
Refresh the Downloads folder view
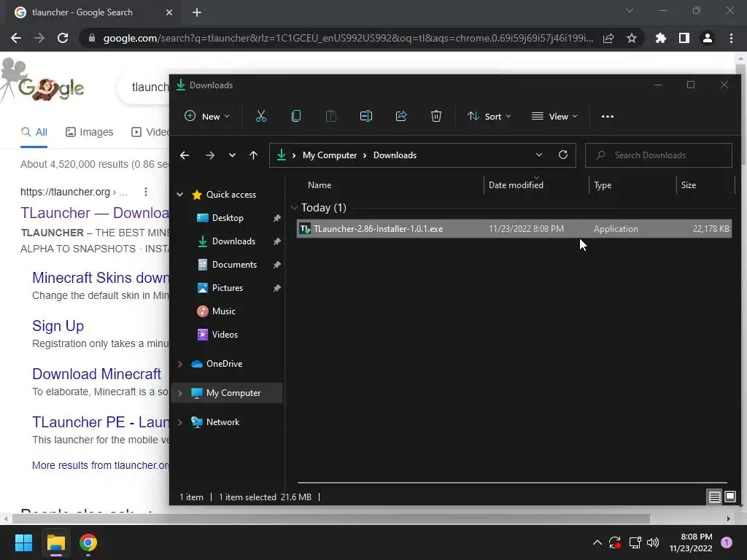tap(563, 155)
